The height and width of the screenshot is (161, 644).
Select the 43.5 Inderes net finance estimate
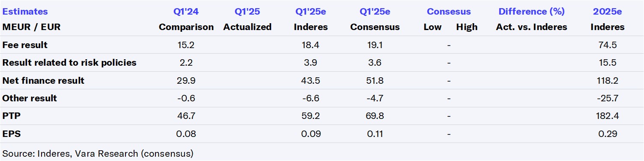click(311, 80)
